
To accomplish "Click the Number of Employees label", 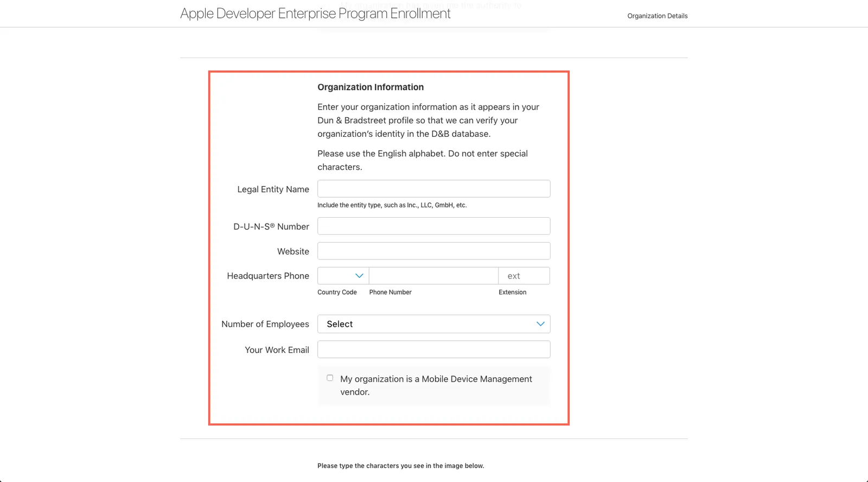I will [x=265, y=324].
